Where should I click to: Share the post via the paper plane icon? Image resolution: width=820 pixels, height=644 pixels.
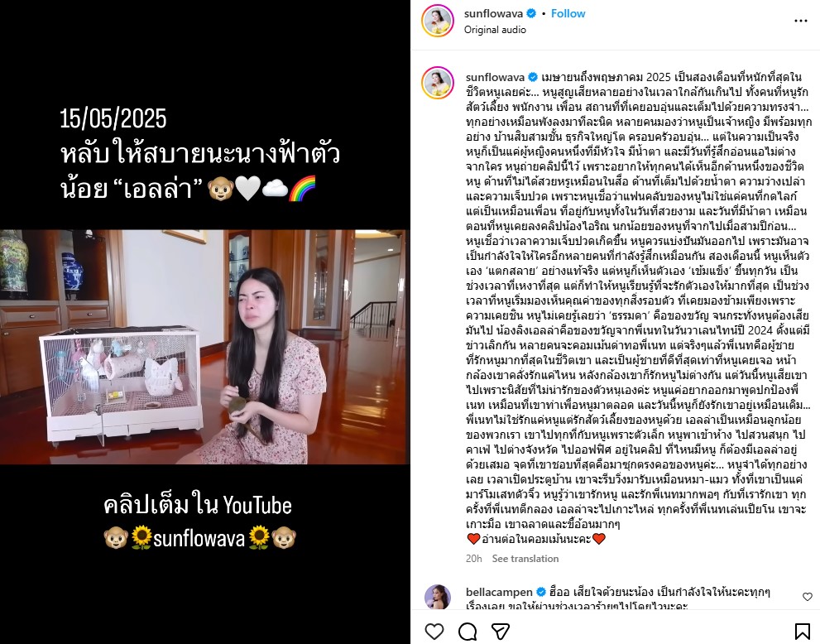pyautogui.click(x=501, y=632)
